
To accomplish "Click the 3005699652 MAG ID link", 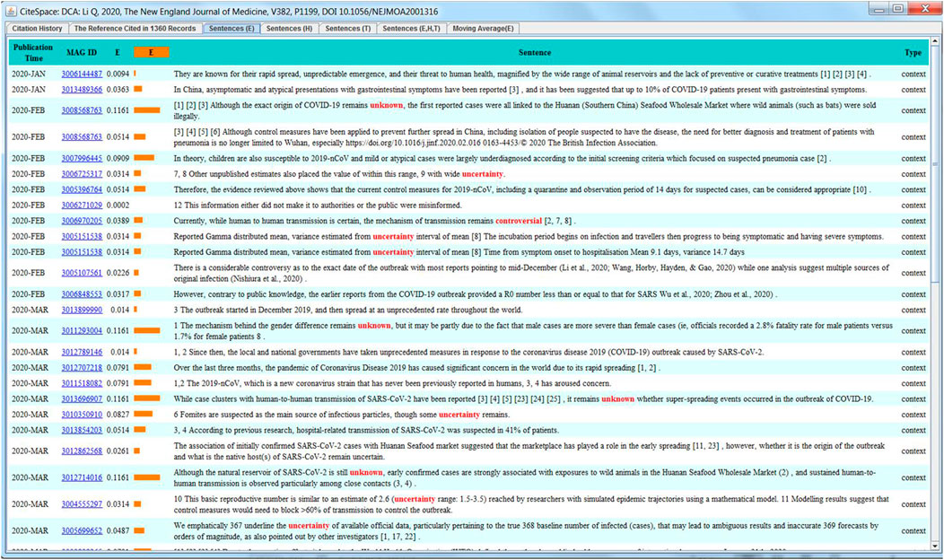I will pyautogui.click(x=82, y=530).
